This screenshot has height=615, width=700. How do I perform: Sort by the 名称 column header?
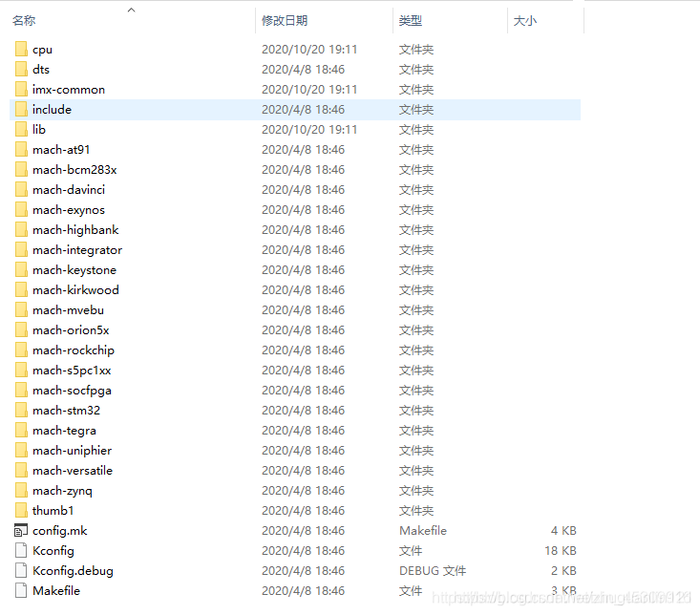[24, 20]
